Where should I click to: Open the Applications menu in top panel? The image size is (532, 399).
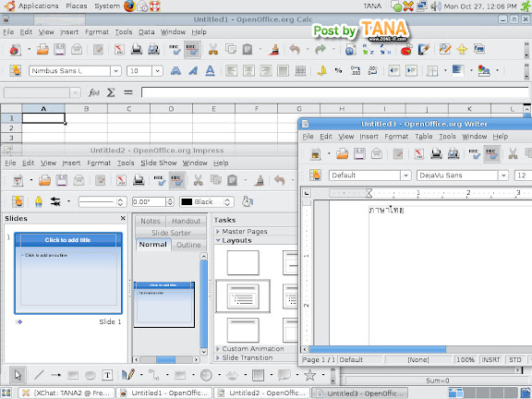point(38,6)
